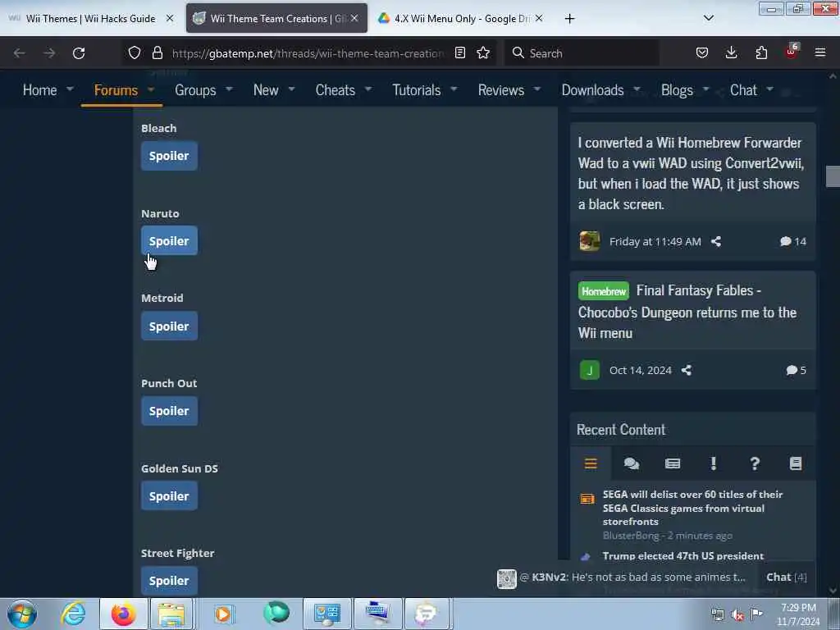Open the Cheats nav item
The image size is (840, 630).
coord(336,90)
